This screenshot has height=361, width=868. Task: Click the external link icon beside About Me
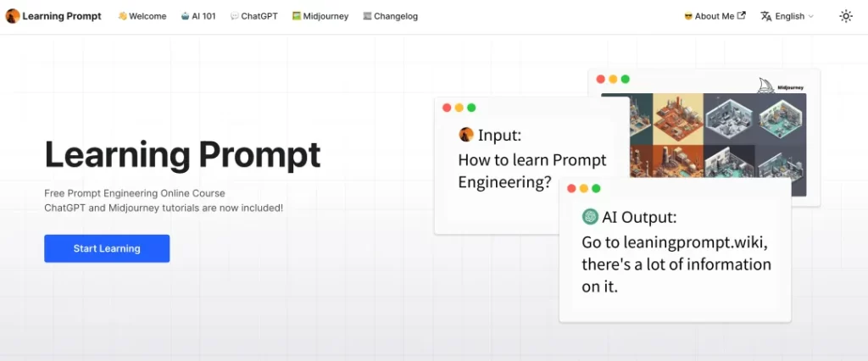pos(742,15)
